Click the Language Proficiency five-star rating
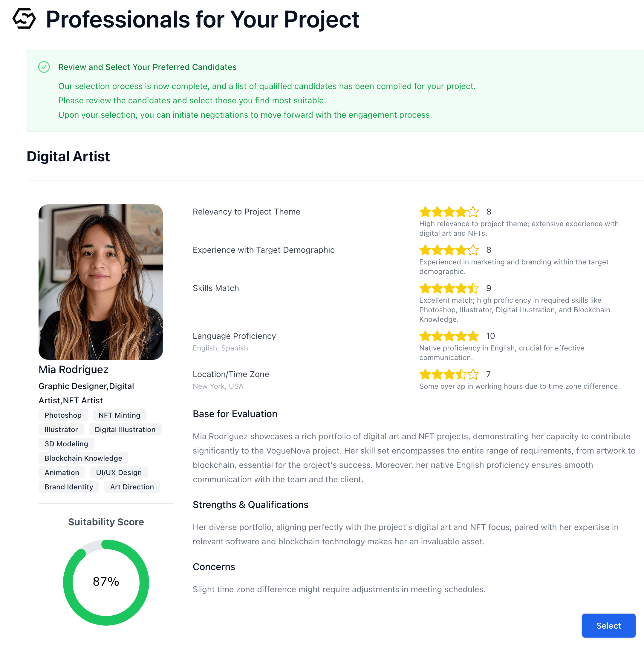The image size is (644, 660). click(x=449, y=336)
